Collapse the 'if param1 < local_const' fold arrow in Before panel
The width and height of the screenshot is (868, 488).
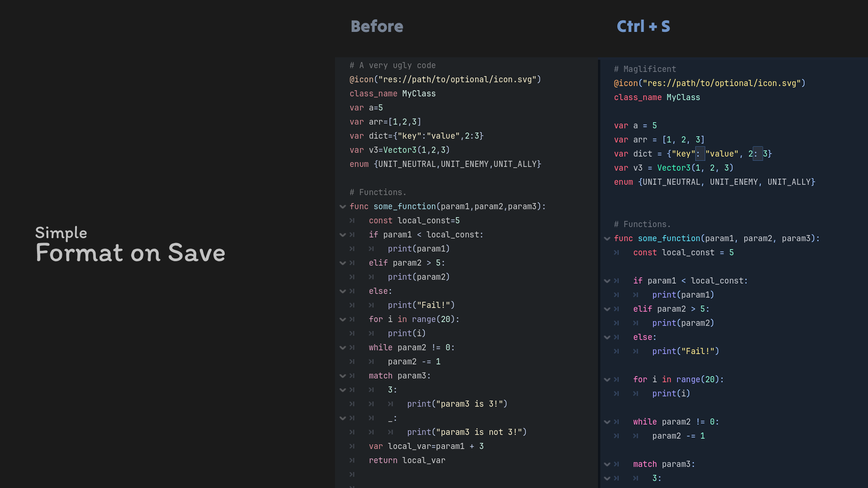pos(343,235)
